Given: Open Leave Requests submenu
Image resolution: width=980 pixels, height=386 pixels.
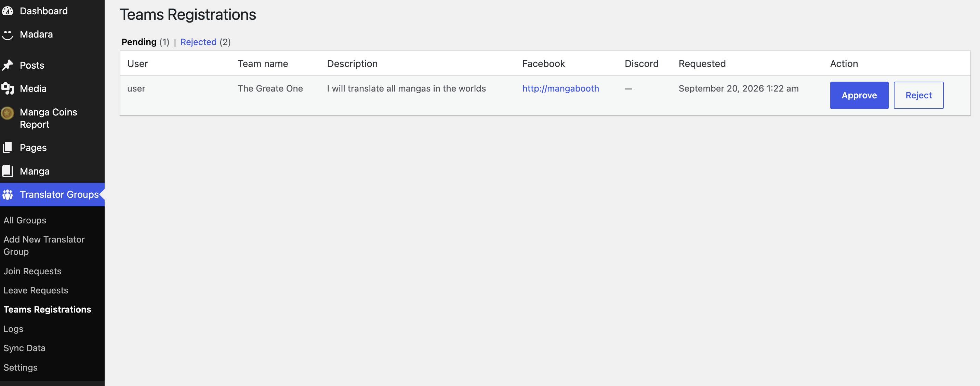Looking at the screenshot, I should tap(36, 291).
